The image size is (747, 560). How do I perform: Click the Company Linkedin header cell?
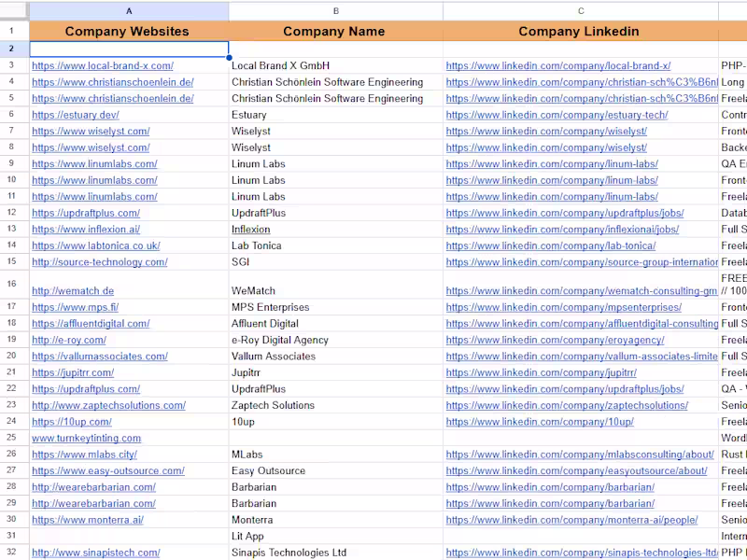pos(581,32)
